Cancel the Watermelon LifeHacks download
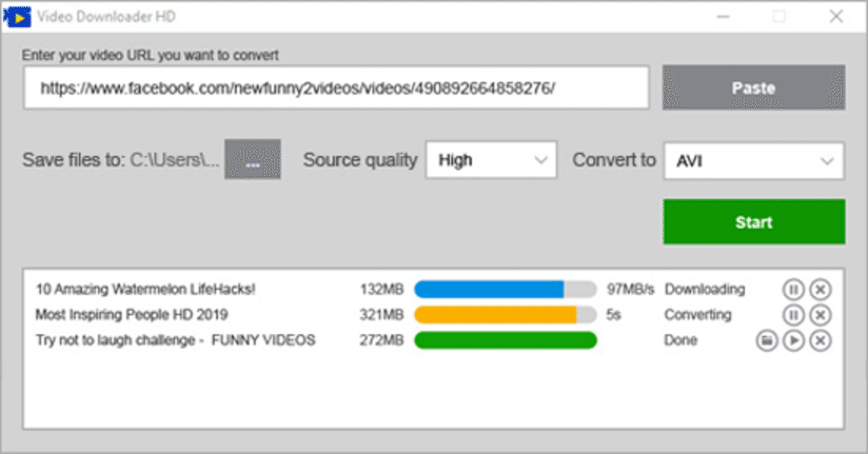Viewport: 868px width, 454px height. click(x=820, y=290)
